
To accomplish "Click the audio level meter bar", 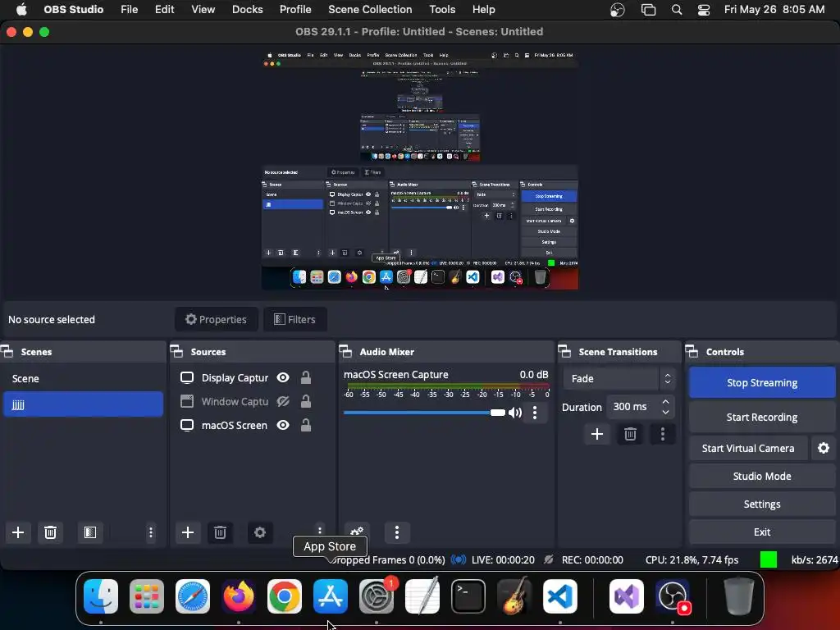I will pyautogui.click(x=447, y=386).
